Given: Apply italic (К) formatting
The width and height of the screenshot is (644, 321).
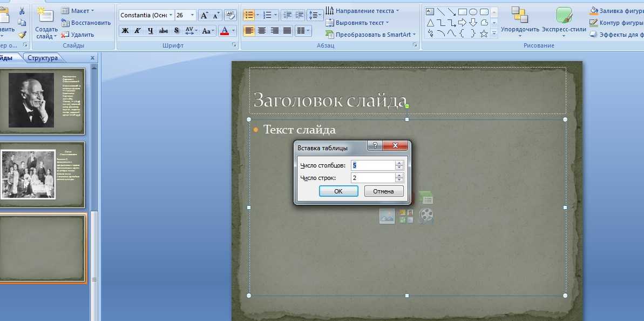Looking at the screenshot, I should [x=138, y=31].
